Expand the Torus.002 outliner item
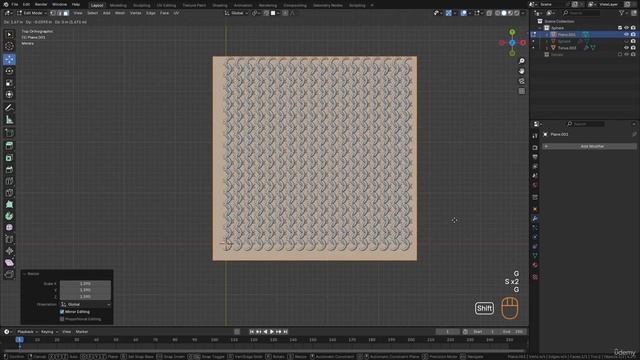This screenshot has width=640, height=360. (547, 48)
